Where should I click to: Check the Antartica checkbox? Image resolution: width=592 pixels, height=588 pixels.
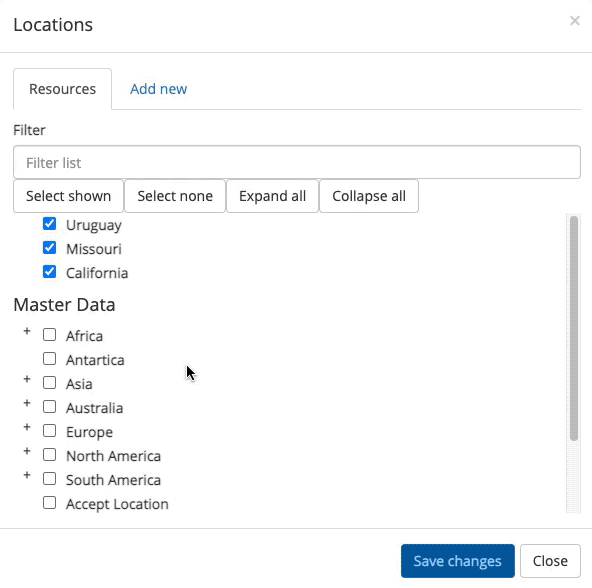[x=49, y=359]
